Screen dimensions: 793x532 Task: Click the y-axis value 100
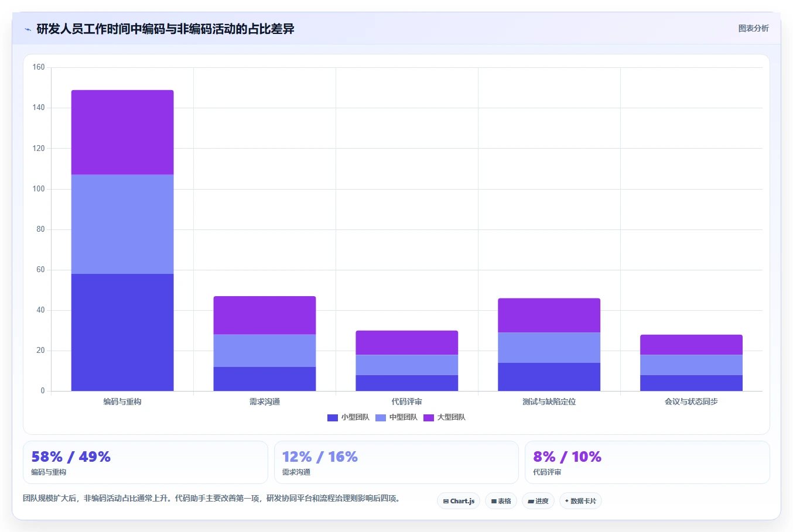click(x=39, y=188)
